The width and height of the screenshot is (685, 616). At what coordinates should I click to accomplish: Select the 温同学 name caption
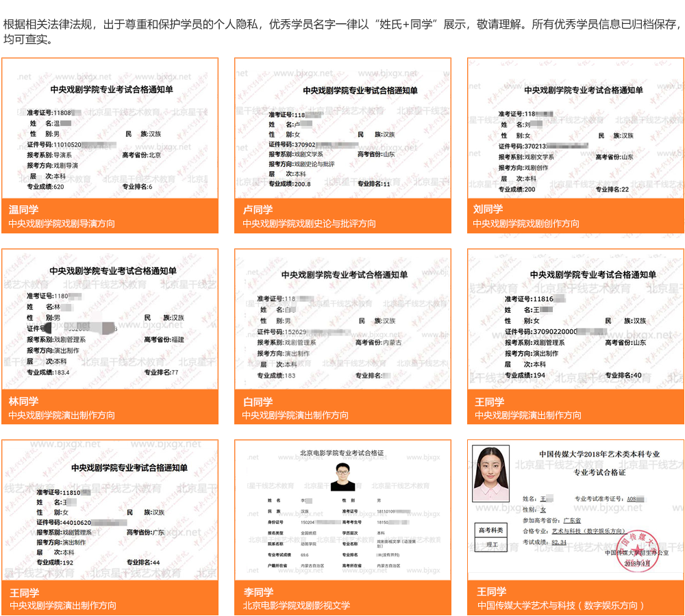[24, 209]
